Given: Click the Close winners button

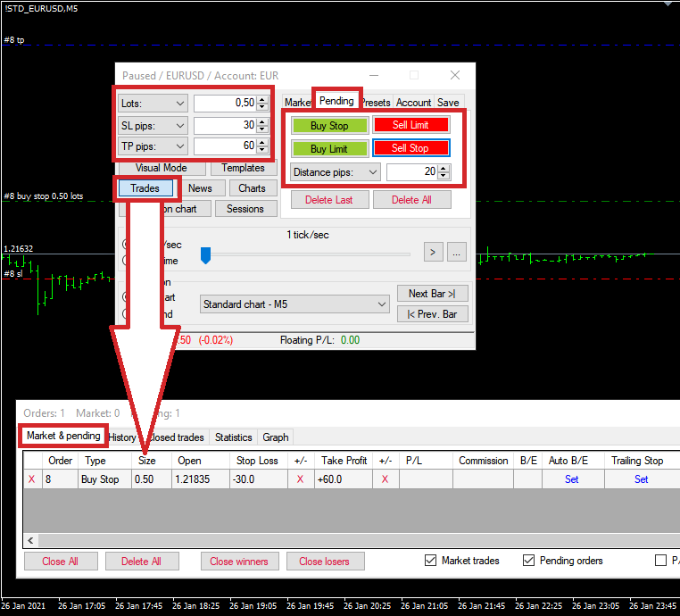Looking at the screenshot, I should (x=239, y=562).
